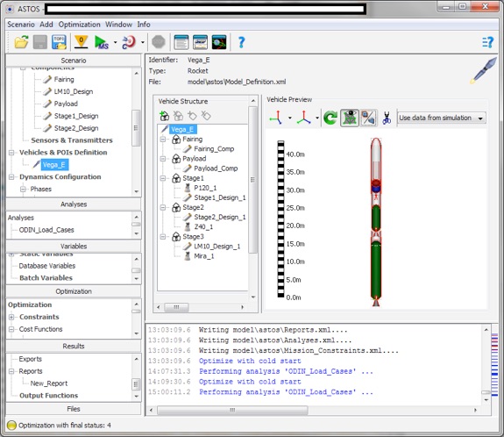
Task: Select Batch Variables entry
Action: pos(46,277)
